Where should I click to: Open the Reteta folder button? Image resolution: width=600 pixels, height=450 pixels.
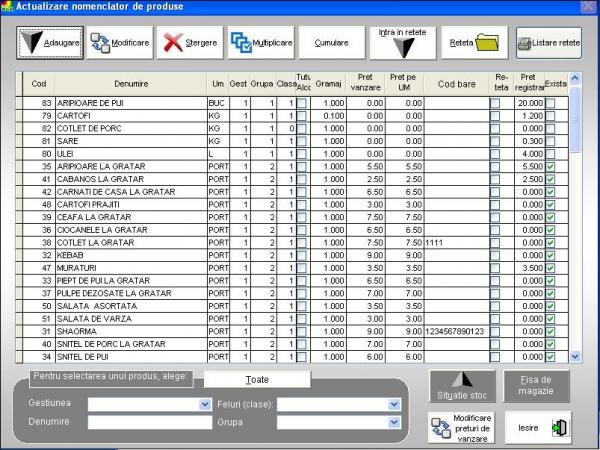[474, 43]
